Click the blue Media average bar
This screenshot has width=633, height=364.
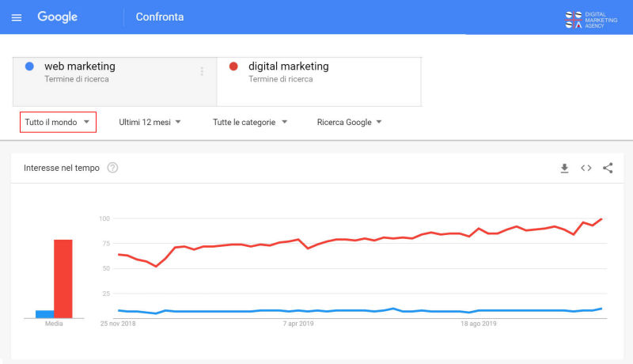click(45, 314)
